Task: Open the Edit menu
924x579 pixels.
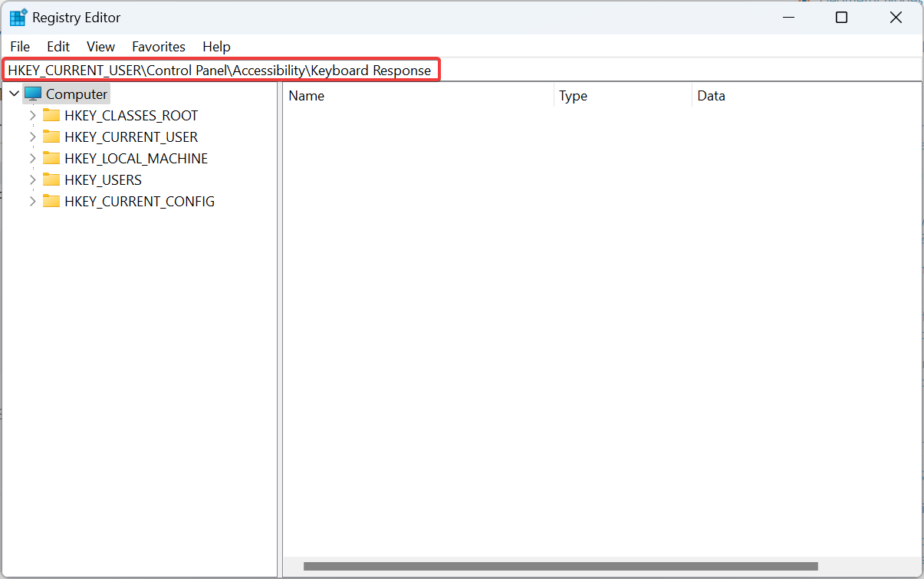Action: coord(58,47)
